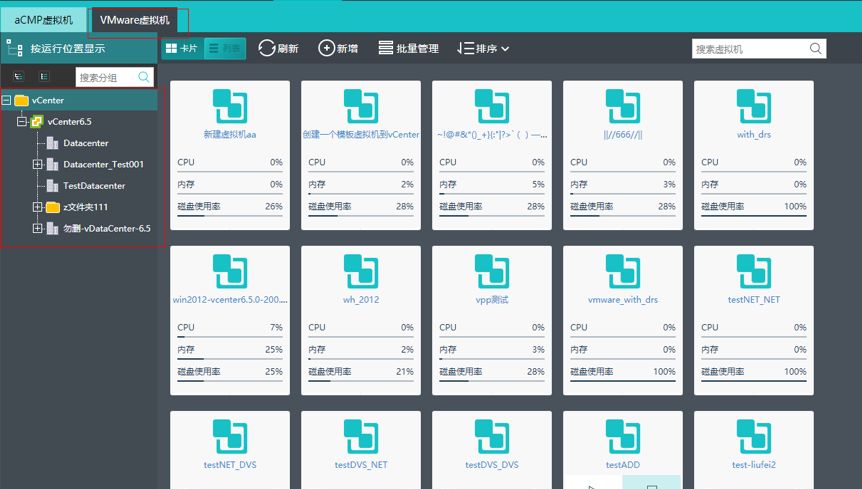Select z文件夹111 folder in tree

click(x=85, y=207)
